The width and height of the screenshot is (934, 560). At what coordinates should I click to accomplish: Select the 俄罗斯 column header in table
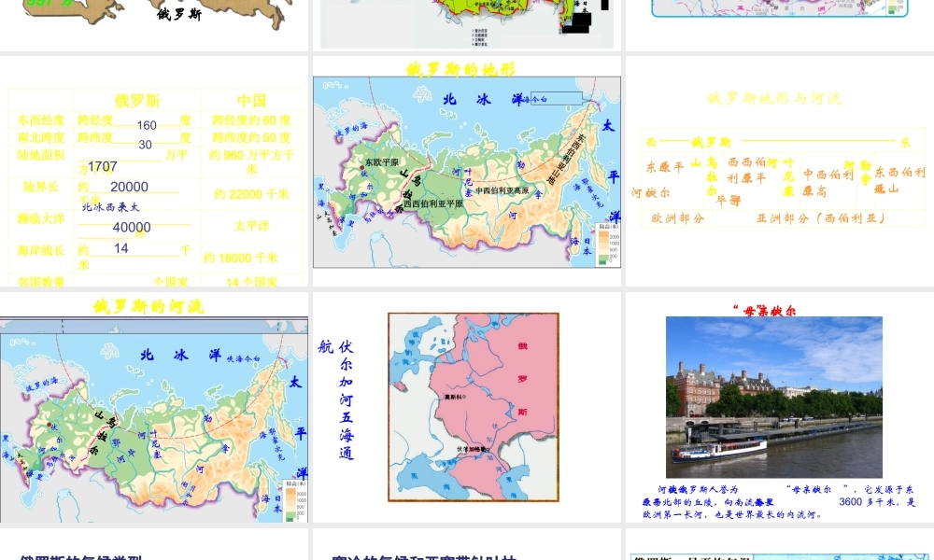coord(137,101)
